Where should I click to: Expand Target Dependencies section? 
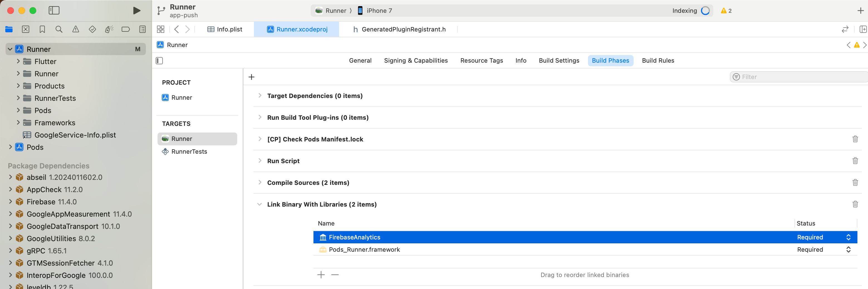pyautogui.click(x=260, y=96)
